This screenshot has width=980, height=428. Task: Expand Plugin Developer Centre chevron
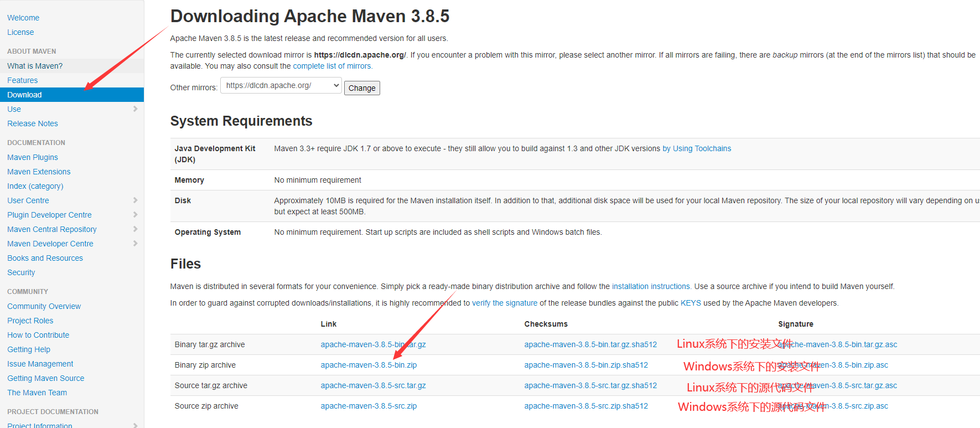pos(136,215)
